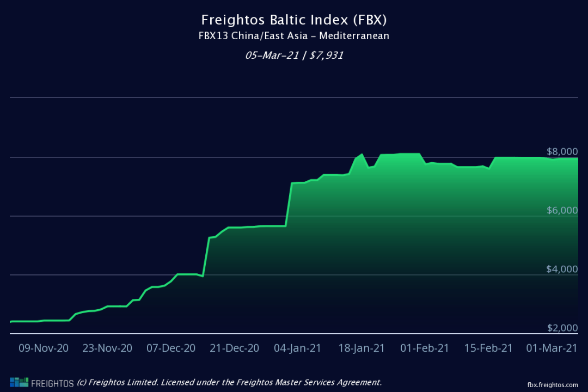Click the $2,000 y-axis label
Viewport: 588px width, 392px height.
562,328
